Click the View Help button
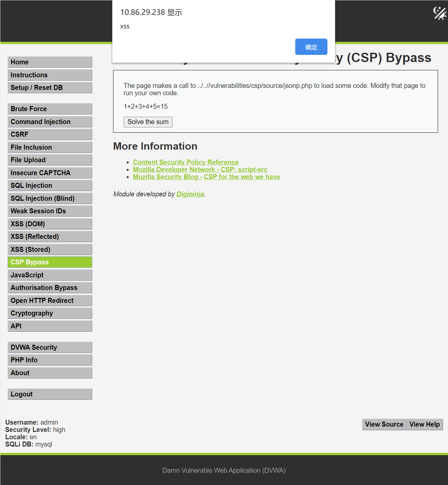The width and height of the screenshot is (448, 485). tap(424, 424)
